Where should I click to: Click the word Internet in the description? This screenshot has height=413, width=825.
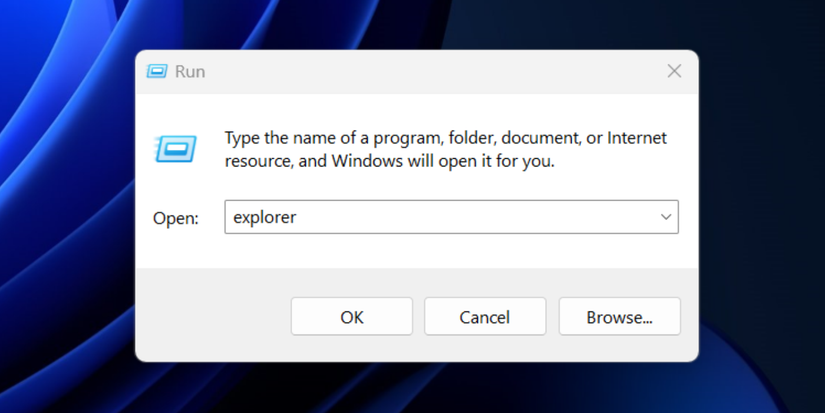(637, 138)
